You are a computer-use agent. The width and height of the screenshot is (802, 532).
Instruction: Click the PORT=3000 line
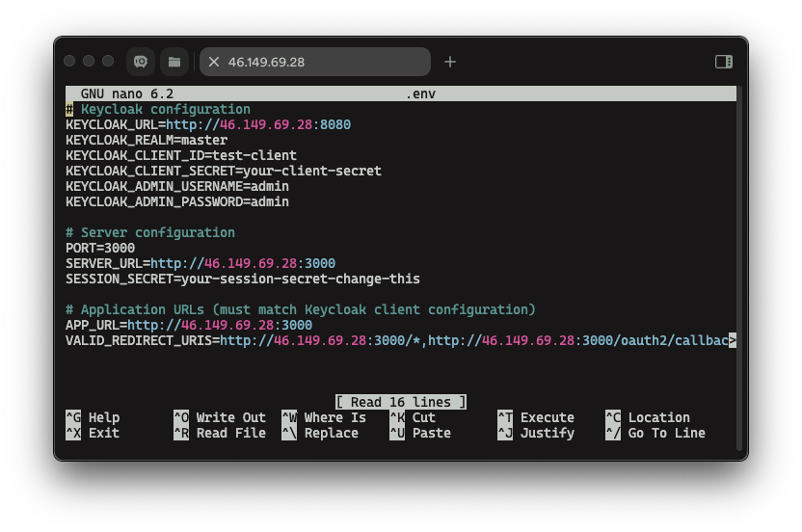click(x=100, y=248)
